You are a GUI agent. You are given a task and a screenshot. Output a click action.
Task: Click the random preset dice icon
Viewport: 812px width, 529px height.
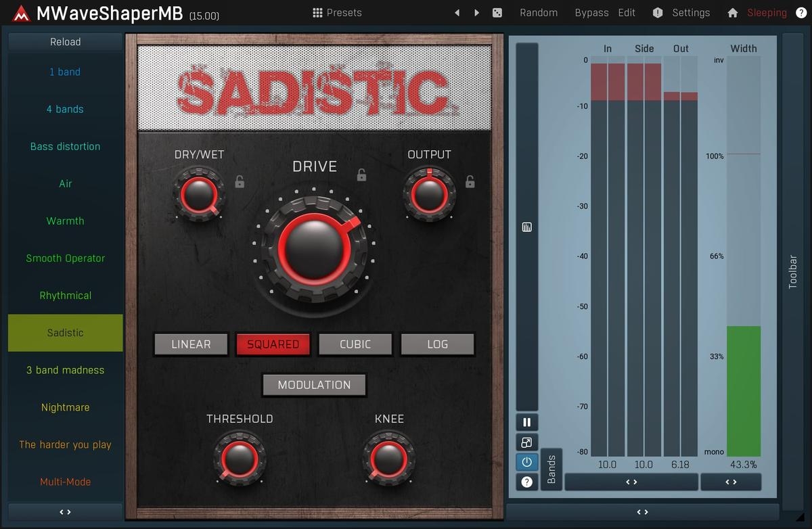497,13
